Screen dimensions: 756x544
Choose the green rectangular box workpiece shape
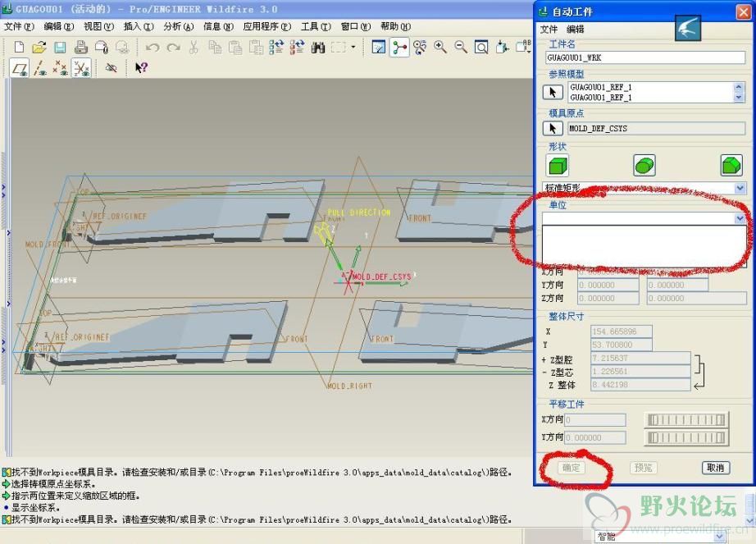coord(558,166)
